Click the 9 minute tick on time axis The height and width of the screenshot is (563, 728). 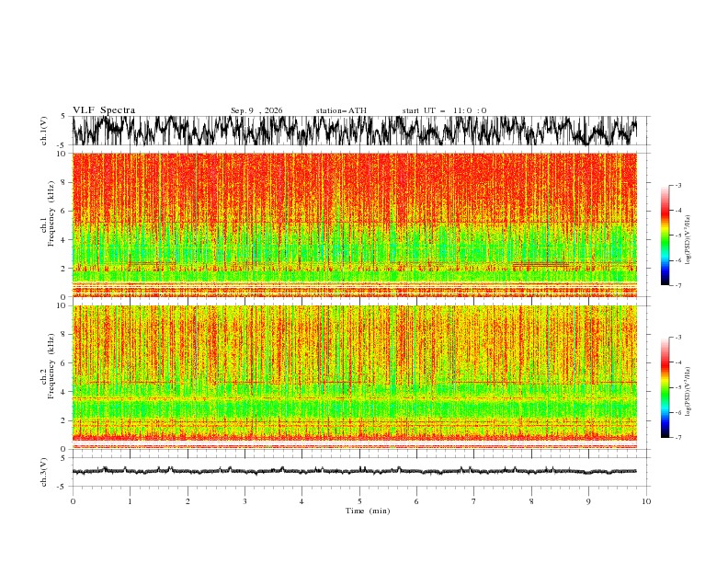point(588,501)
